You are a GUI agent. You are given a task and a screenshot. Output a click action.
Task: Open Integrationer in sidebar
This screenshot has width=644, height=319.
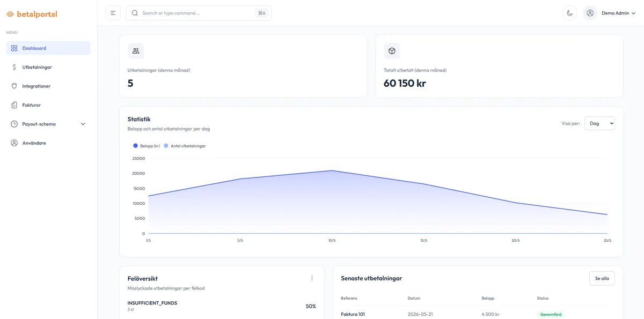[x=48, y=86]
